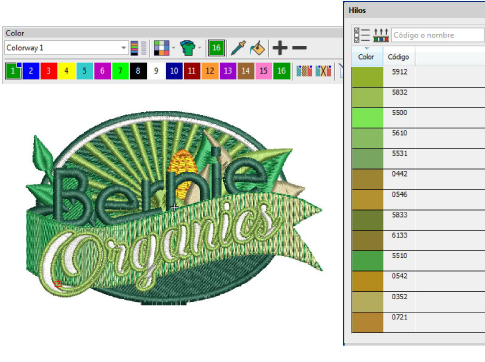The height and width of the screenshot is (362, 485).
Task: Sort by the Código column header
Action: [399, 57]
